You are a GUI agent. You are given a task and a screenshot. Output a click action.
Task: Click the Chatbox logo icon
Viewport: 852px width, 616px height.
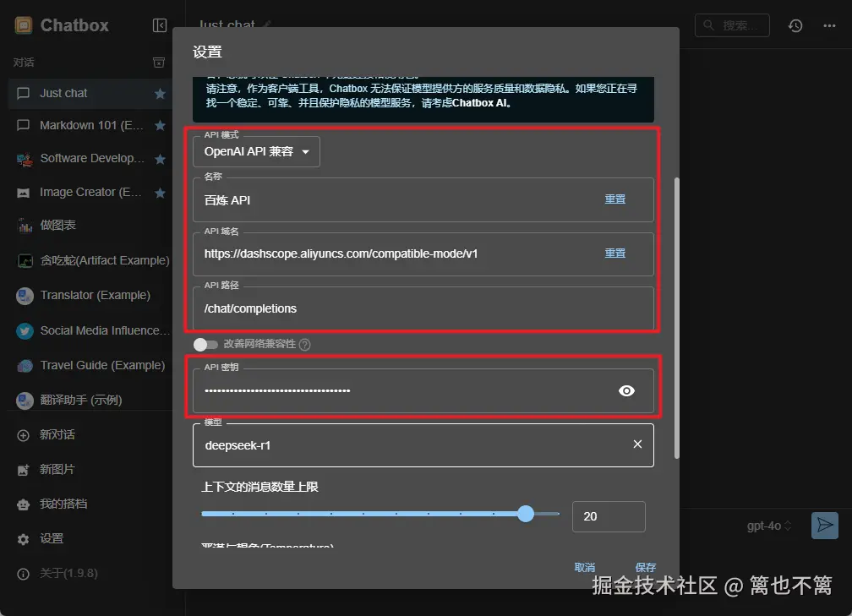coord(24,25)
